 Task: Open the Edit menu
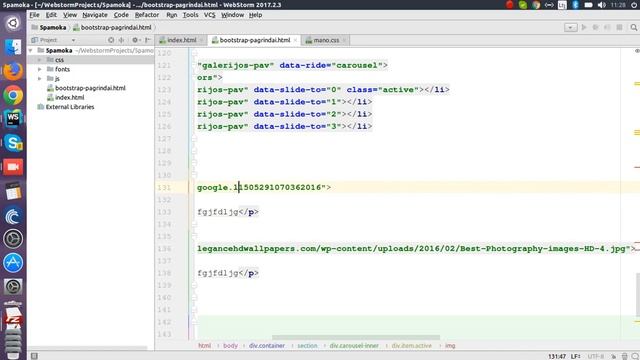[51, 15]
